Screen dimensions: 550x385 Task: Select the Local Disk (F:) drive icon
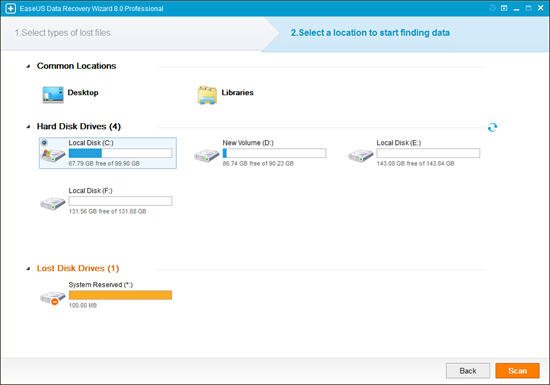click(x=53, y=203)
